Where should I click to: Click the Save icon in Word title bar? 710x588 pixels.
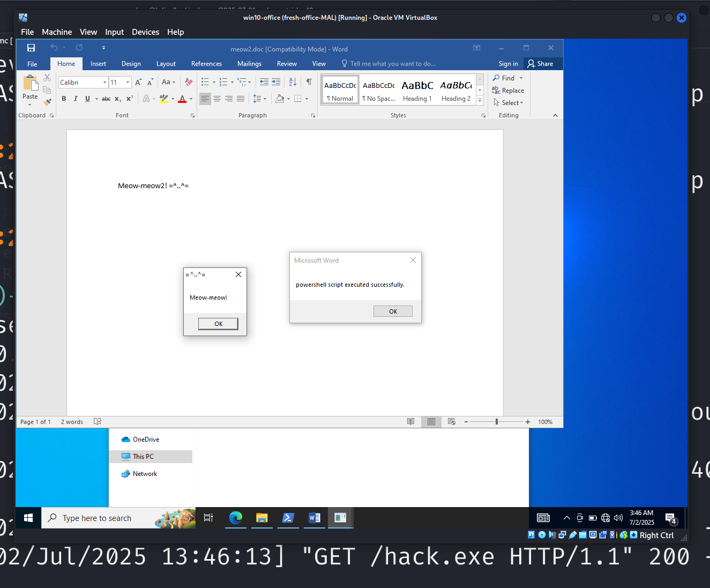(31, 48)
